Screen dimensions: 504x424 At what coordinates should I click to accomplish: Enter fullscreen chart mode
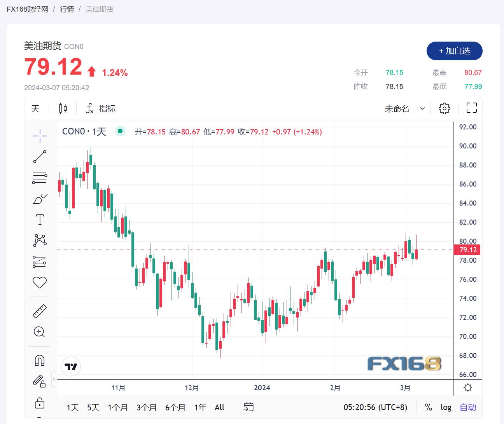pyautogui.click(x=471, y=108)
